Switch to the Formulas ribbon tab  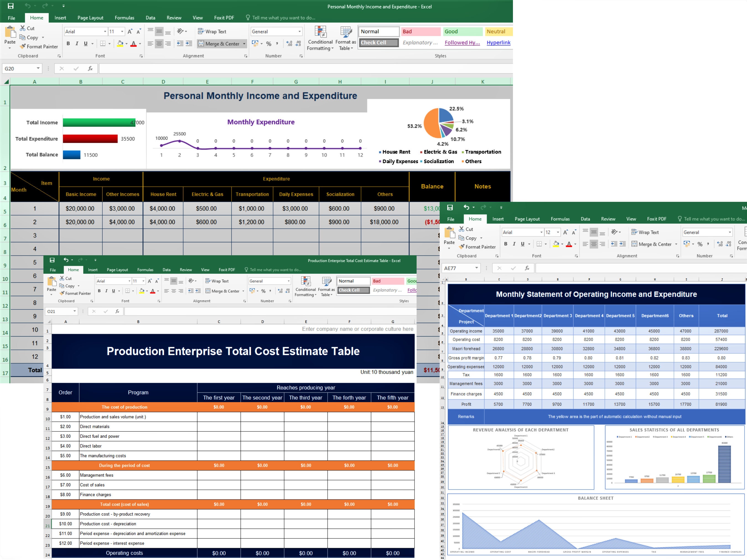click(x=124, y=17)
